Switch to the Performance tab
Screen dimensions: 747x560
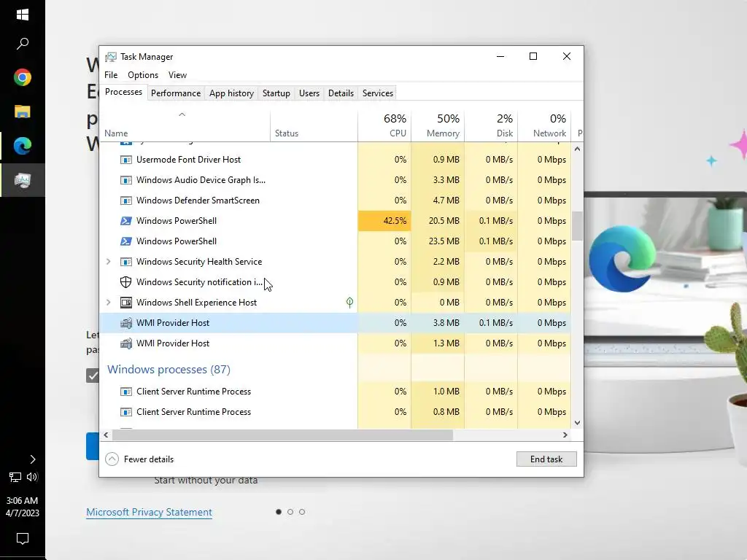click(176, 93)
